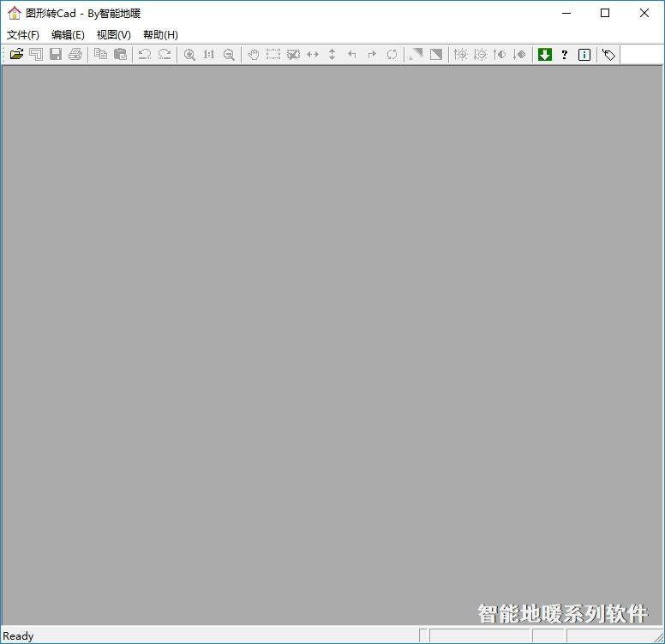Increase brightness with sun up icon

coord(460,54)
